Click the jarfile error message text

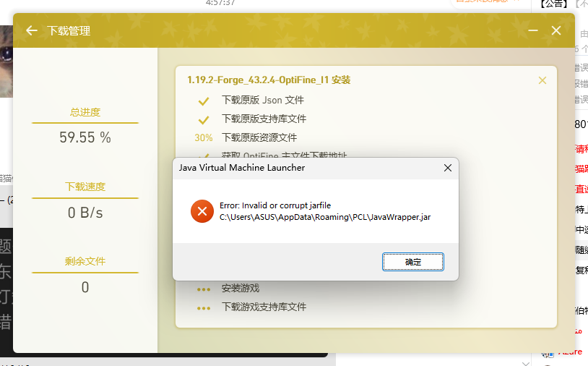(x=325, y=211)
